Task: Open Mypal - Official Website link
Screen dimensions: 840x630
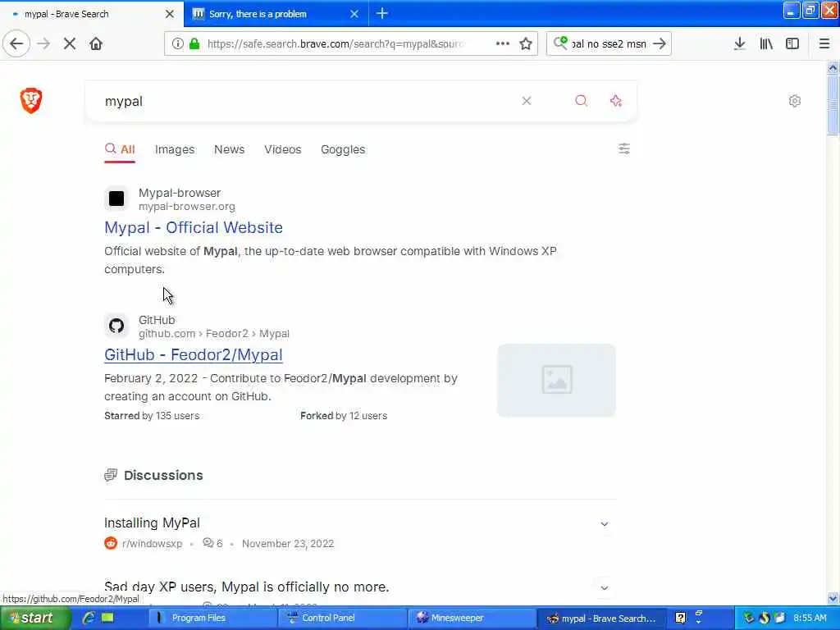Action: click(194, 228)
